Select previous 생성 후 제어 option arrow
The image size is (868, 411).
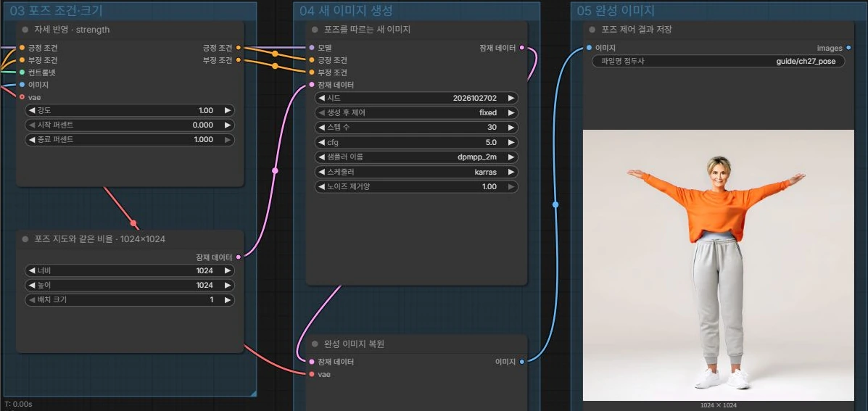[322, 113]
